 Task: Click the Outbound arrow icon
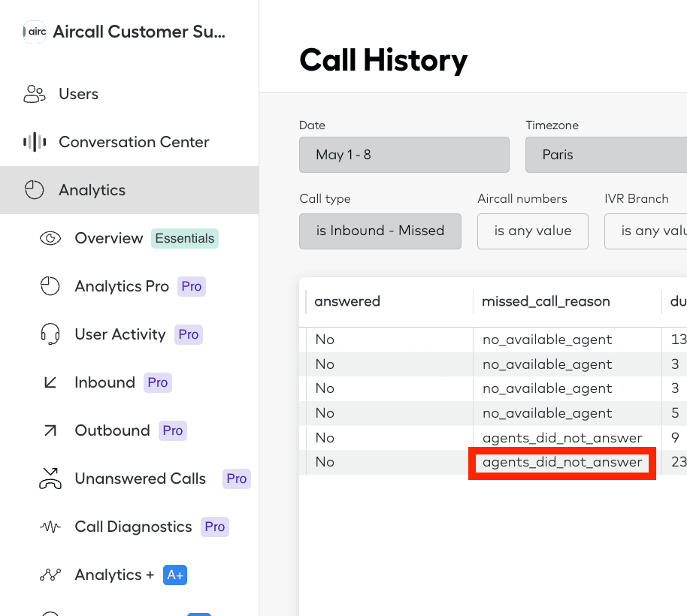pos(50,430)
